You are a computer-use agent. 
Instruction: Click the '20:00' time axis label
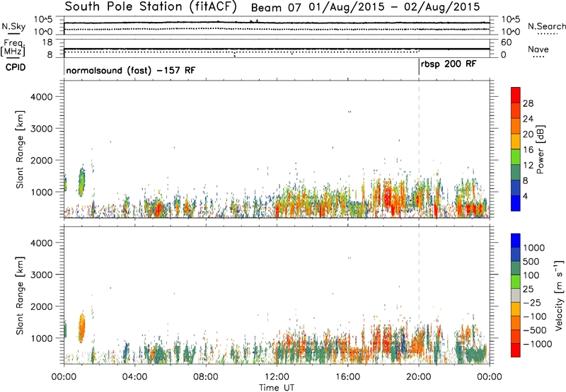tap(418, 377)
